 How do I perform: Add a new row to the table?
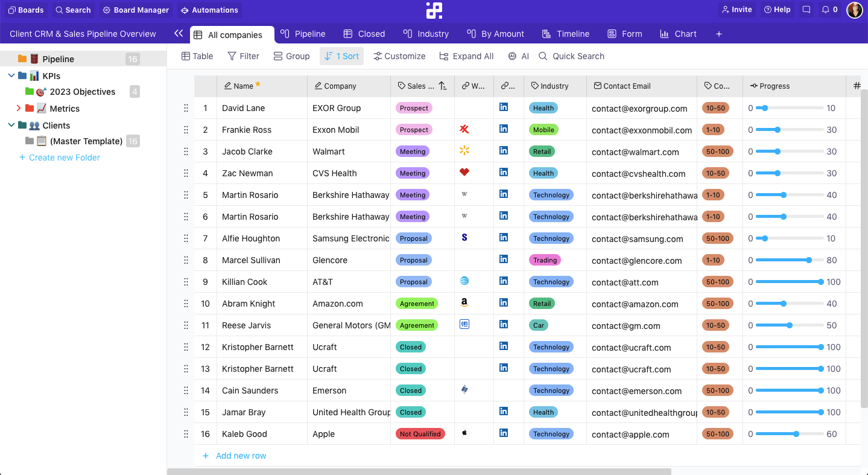234,455
